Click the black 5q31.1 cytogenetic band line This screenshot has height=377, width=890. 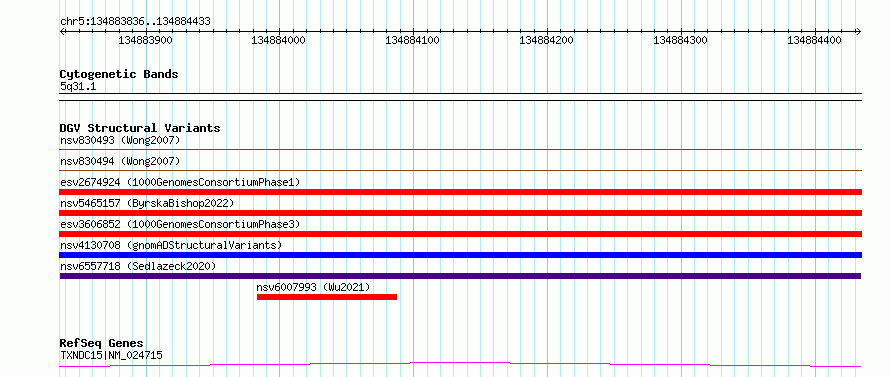461,97
